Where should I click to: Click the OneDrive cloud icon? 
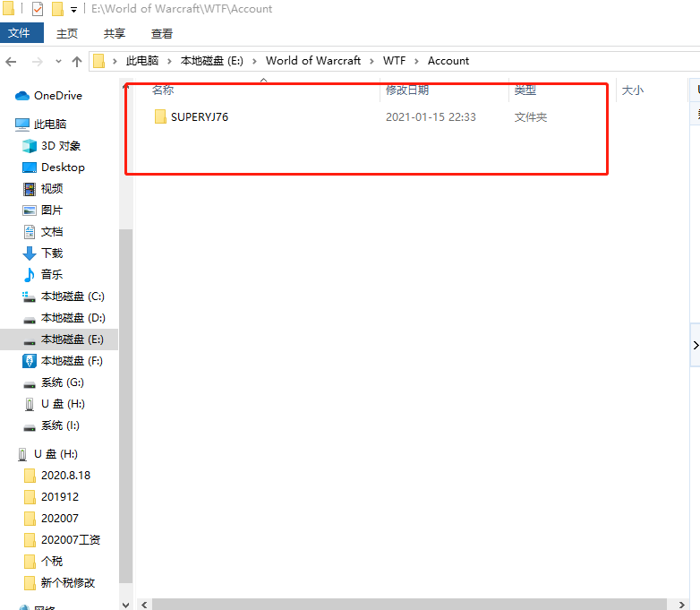[21, 96]
